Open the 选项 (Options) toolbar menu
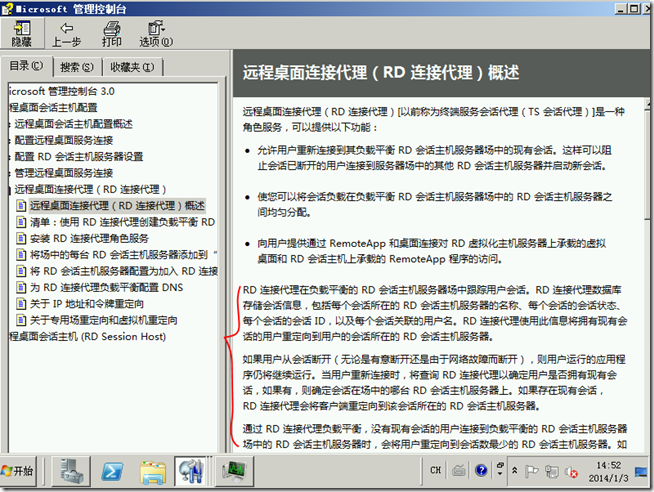The width and height of the screenshot is (654, 492). click(x=156, y=35)
